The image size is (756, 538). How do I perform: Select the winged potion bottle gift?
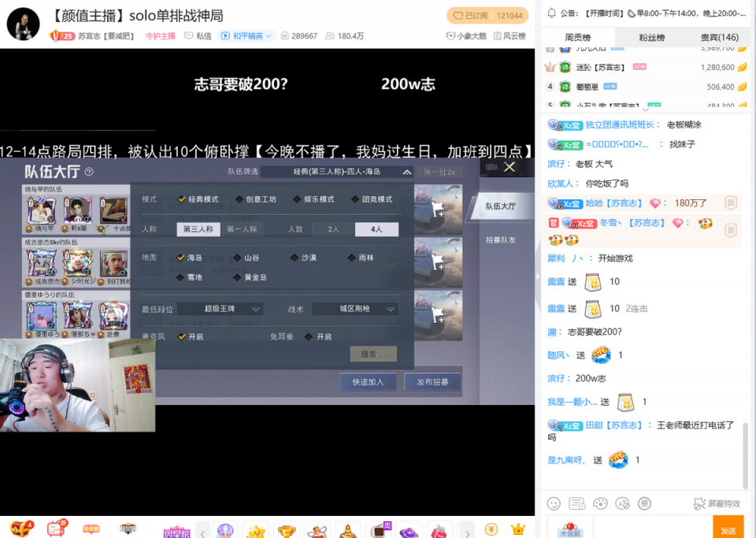tap(317, 531)
